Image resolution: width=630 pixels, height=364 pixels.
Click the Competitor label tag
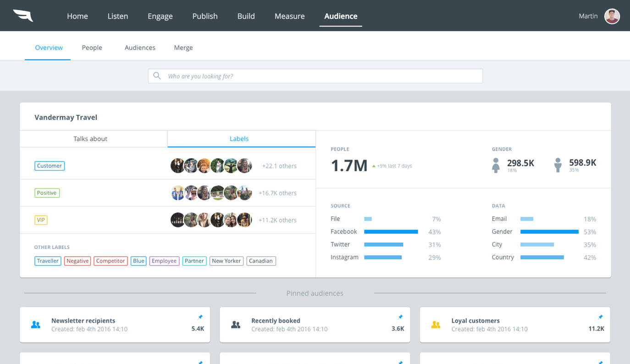pos(111,261)
